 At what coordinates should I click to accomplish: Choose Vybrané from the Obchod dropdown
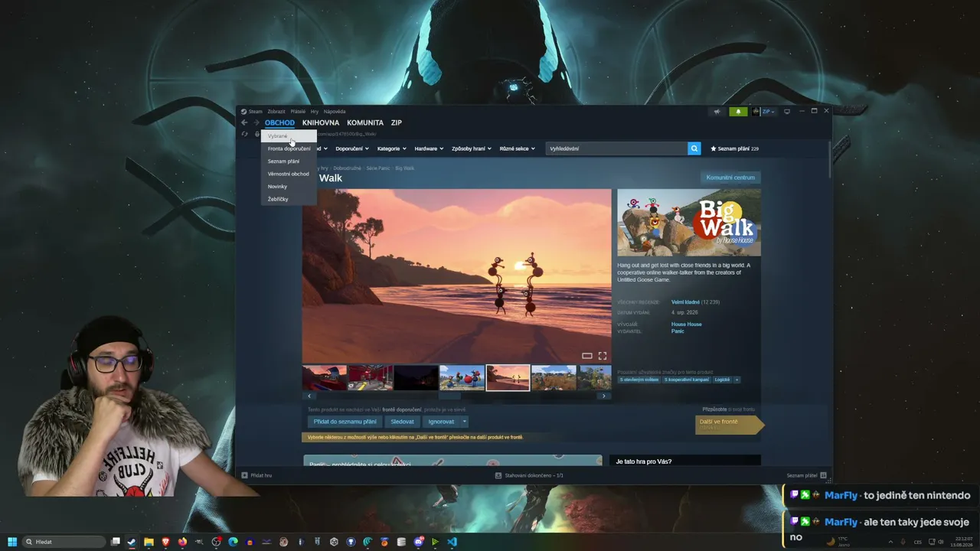pos(289,136)
